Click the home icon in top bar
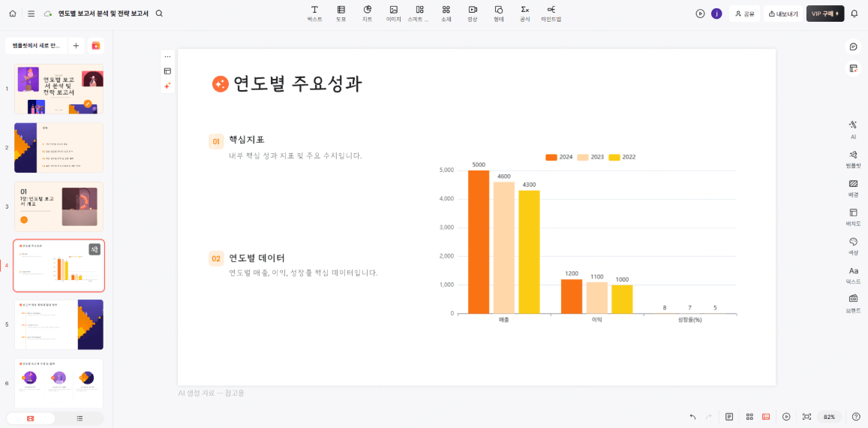The height and width of the screenshot is (428, 868). (x=13, y=14)
